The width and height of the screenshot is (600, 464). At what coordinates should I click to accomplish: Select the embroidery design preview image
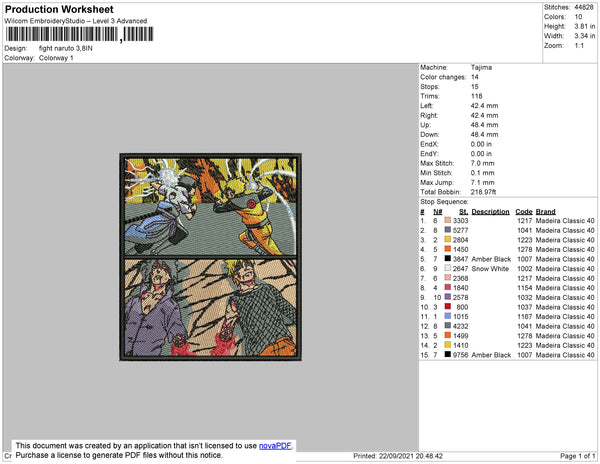pos(210,257)
